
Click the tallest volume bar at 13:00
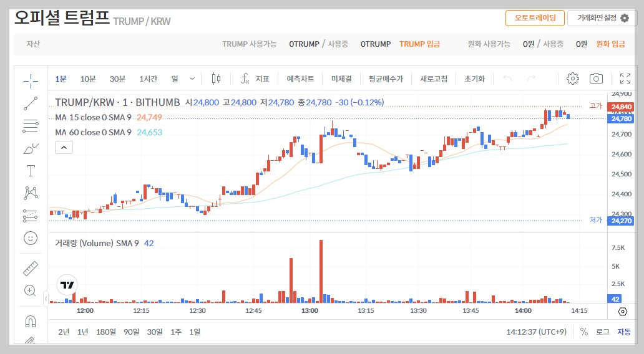point(321,271)
